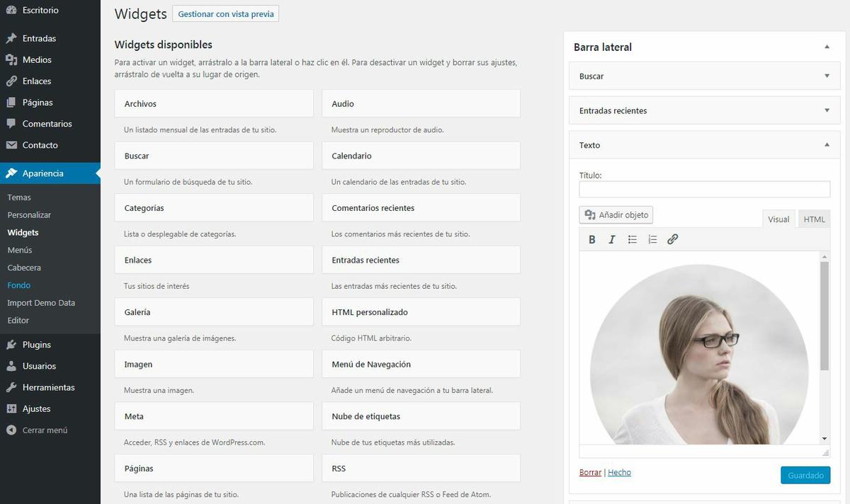Click inside the Título input field

pyautogui.click(x=704, y=189)
